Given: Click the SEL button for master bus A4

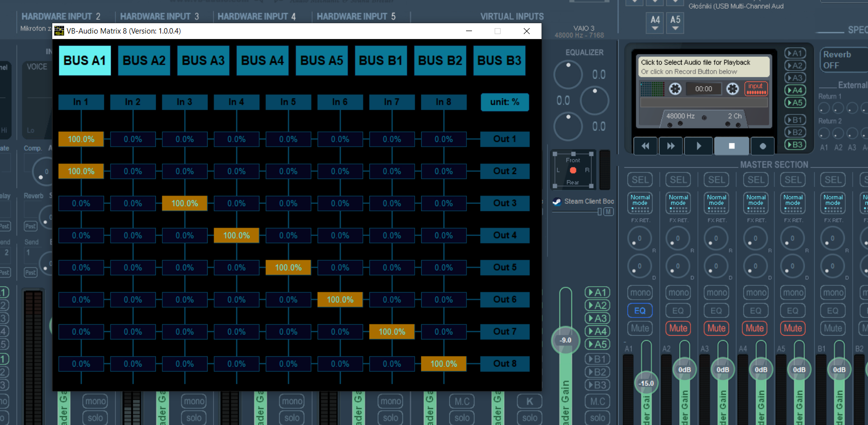Looking at the screenshot, I should (x=756, y=180).
